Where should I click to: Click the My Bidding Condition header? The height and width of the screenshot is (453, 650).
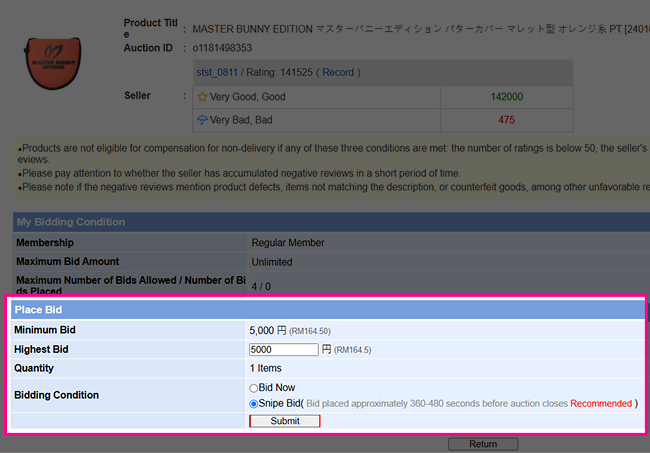tap(70, 222)
